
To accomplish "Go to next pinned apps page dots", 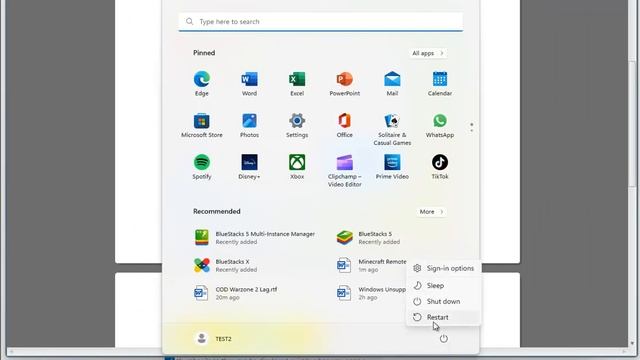I will [x=471, y=127].
